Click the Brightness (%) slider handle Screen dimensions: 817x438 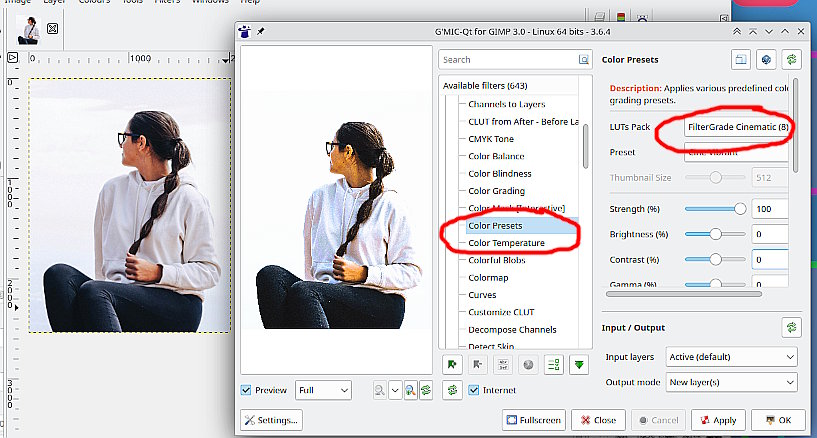coord(715,234)
